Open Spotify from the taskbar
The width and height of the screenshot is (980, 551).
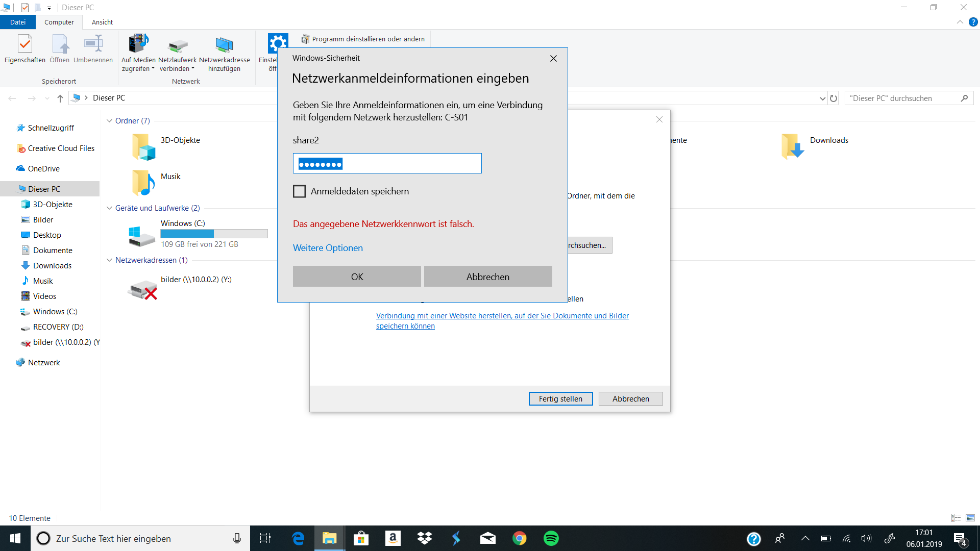click(x=551, y=538)
